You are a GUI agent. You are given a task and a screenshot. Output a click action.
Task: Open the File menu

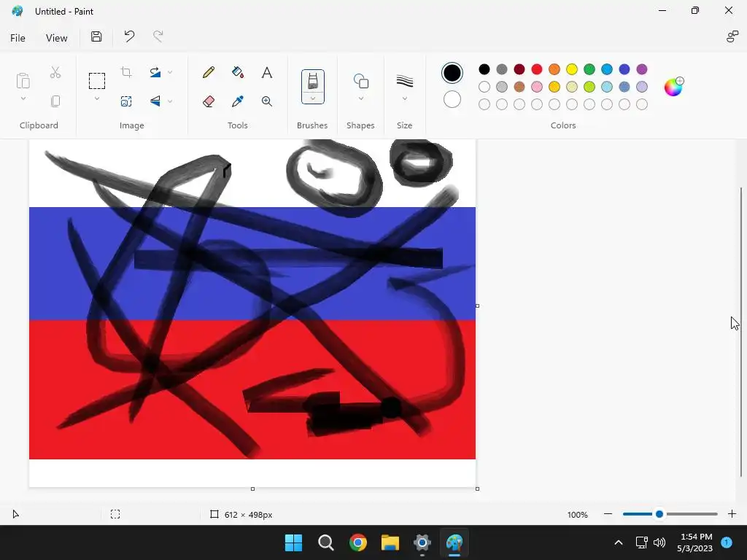coord(18,38)
